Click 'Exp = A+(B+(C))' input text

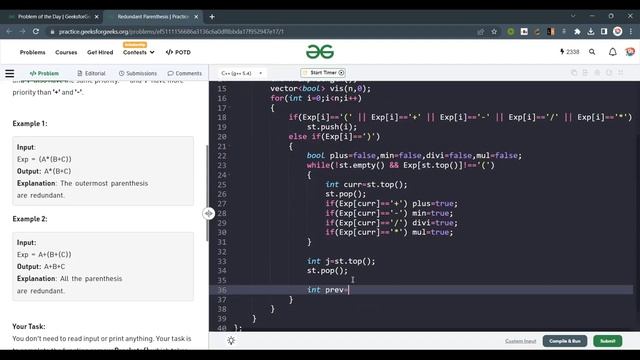(44, 255)
